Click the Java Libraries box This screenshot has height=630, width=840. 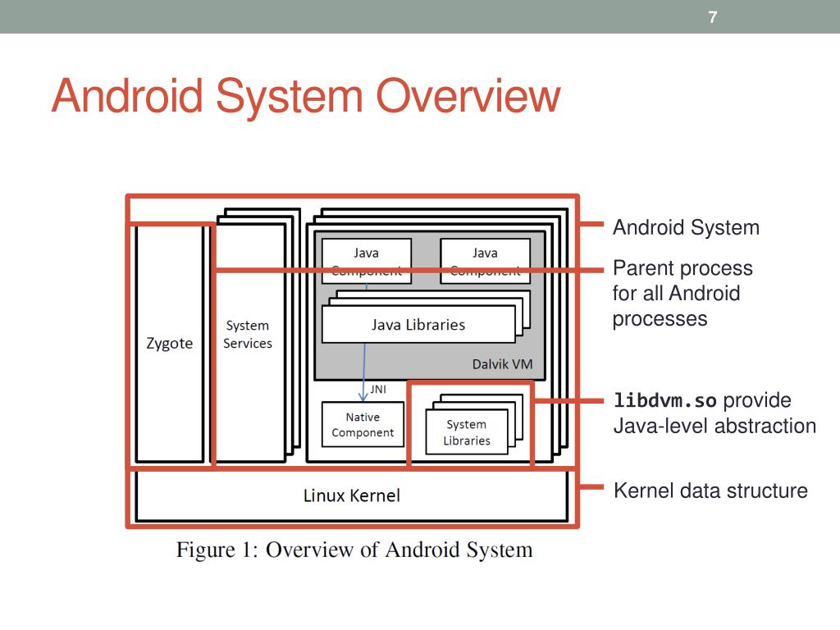click(418, 325)
